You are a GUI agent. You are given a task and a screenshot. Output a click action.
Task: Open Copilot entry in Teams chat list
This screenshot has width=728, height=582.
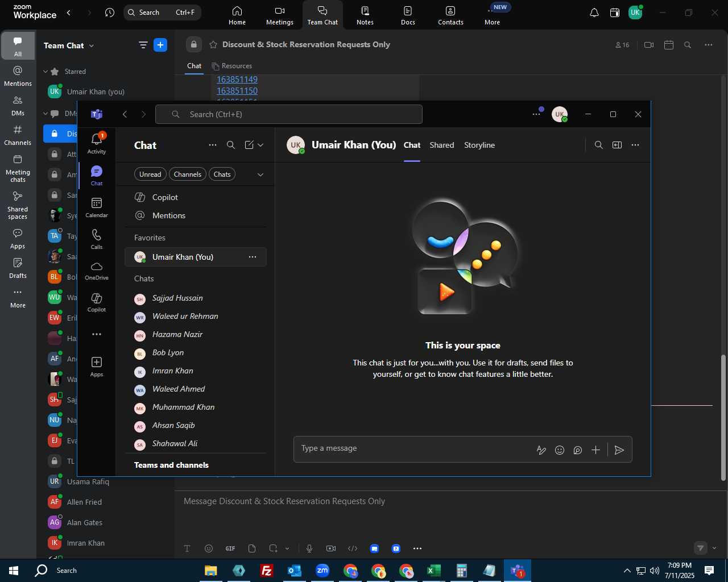196,197
